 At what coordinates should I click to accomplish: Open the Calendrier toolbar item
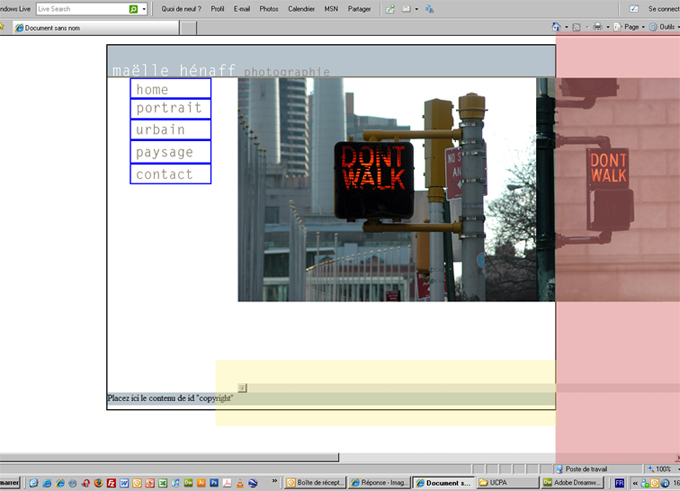coord(301,9)
